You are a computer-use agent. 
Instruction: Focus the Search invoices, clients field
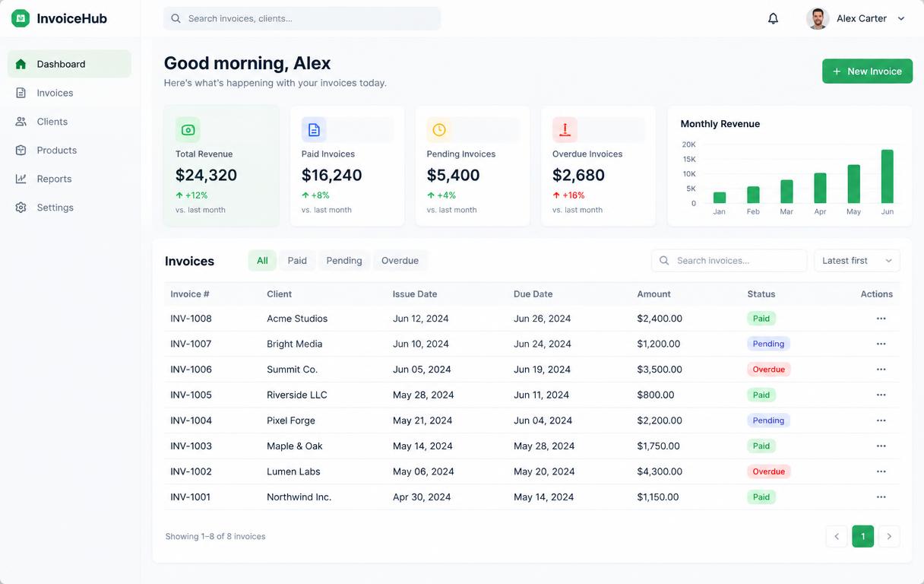point(302,18)
